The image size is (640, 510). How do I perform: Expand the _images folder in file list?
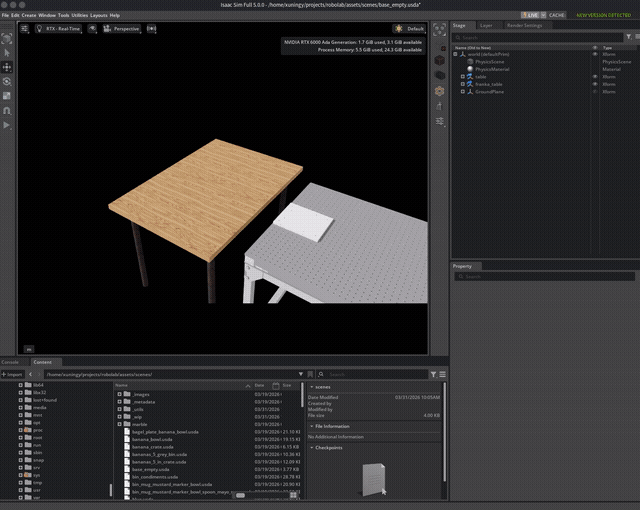120,394
